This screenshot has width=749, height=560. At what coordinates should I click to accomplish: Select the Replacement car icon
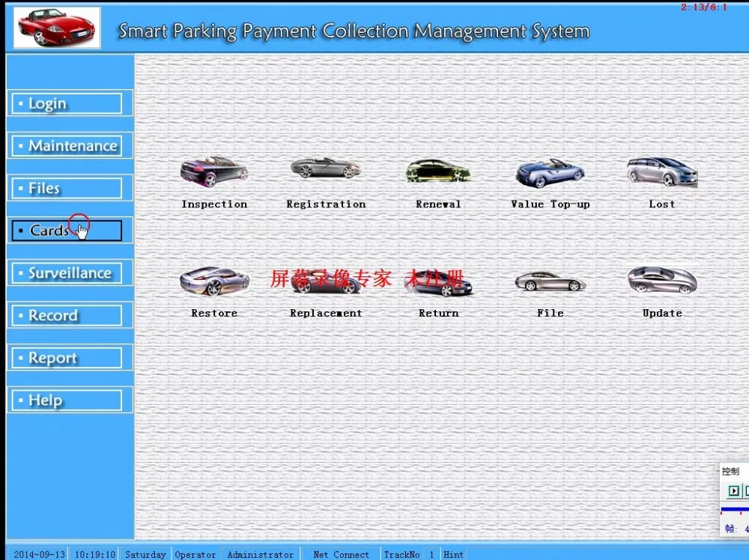(x=326, y=283)
